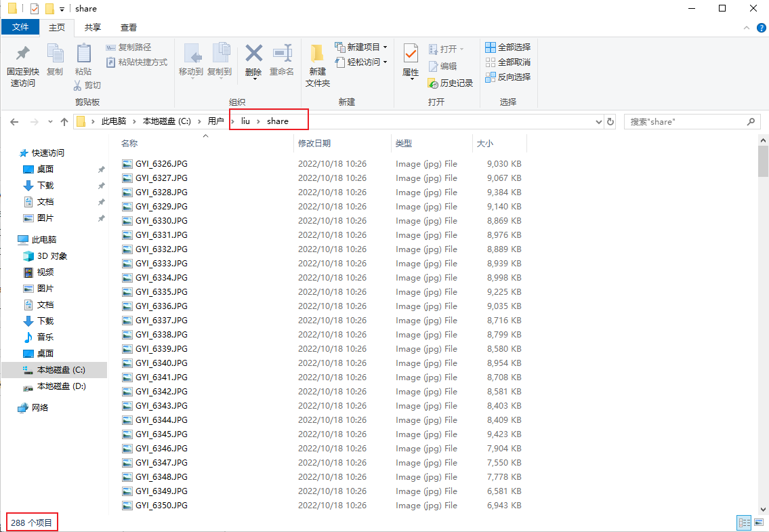The height and width of the screenshot is (532, 769).
Task: Select Local Disk (D:) in sidebar
Action: (x=61, y=386)
